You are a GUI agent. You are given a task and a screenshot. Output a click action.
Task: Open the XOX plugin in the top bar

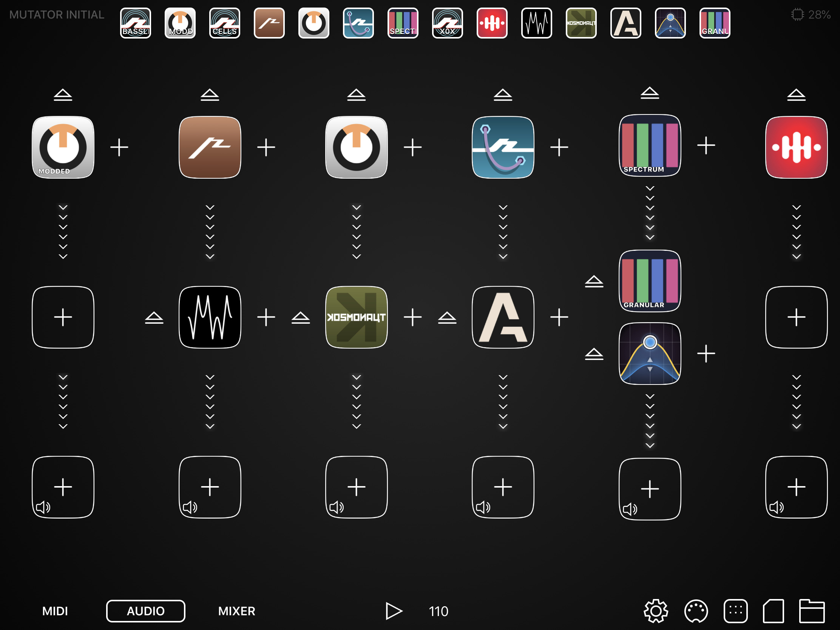pos(447,23)
